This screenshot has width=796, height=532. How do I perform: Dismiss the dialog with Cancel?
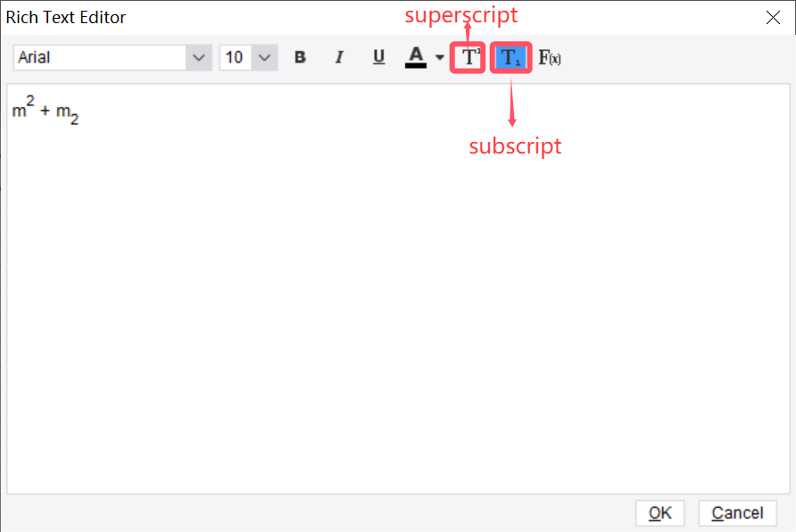(x=736, y=512)
